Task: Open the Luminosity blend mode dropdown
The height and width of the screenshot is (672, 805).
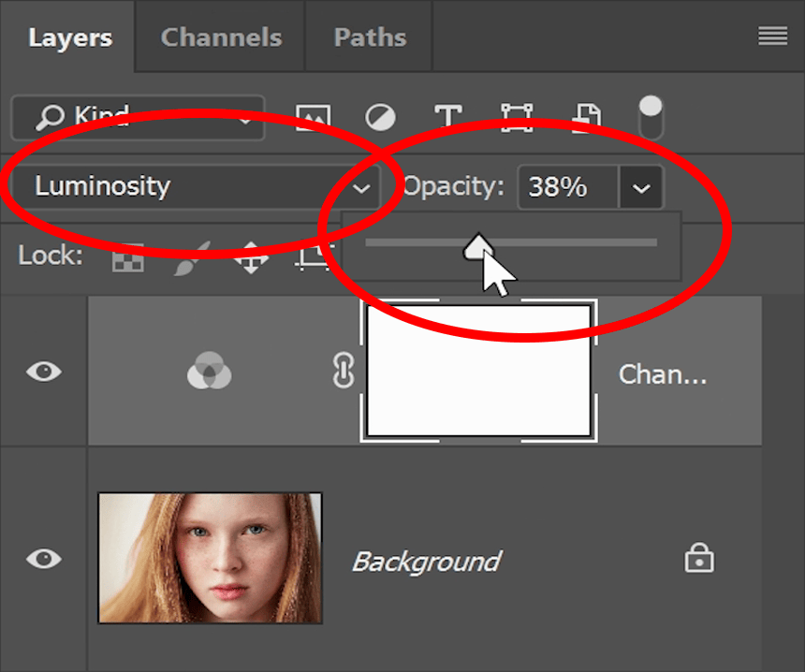Action: point(197,186)
